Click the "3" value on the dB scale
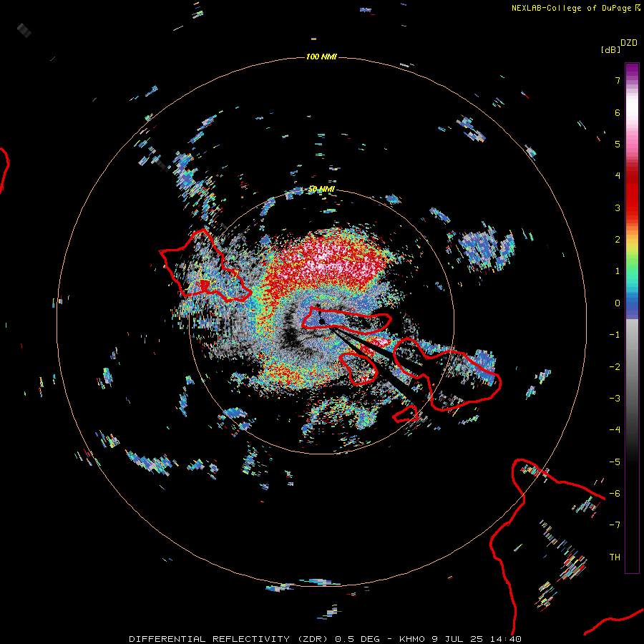The height and width of the screenshot is (644, 644). pos(618,208)
